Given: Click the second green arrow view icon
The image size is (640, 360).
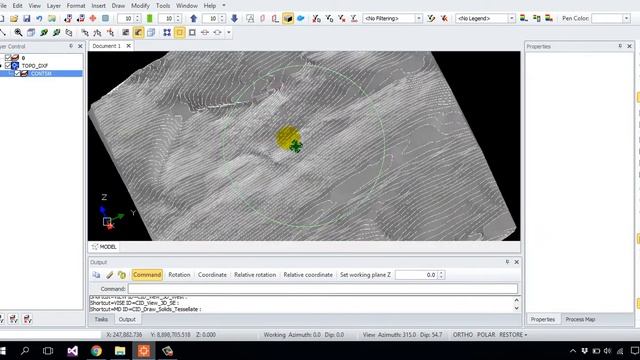Looking at the screenshot, I should tap(56, 32).
